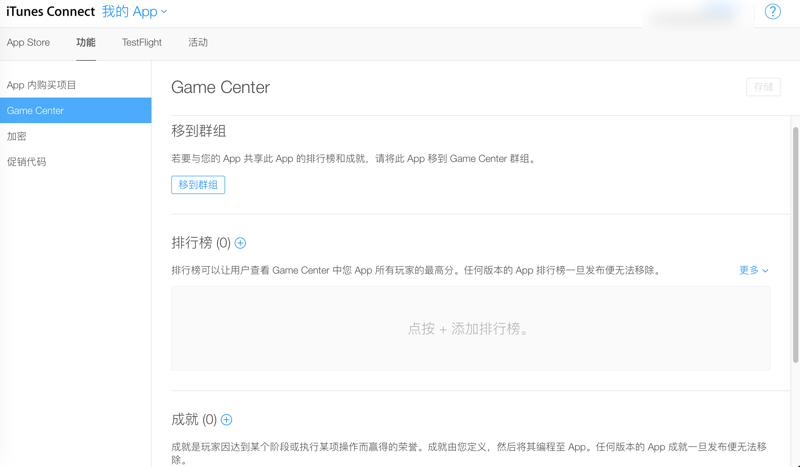
Task: Click the iTunes Connect title
Action: click(x=51, y=11)
